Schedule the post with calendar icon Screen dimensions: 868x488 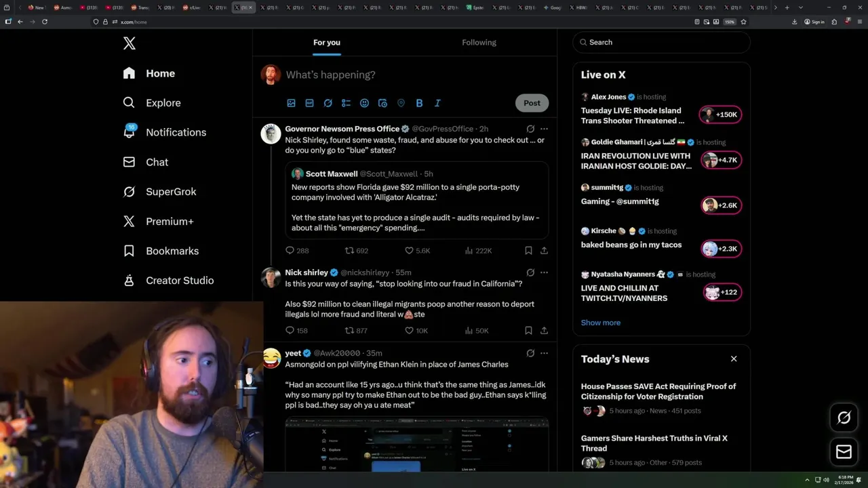tap(382, 103)
